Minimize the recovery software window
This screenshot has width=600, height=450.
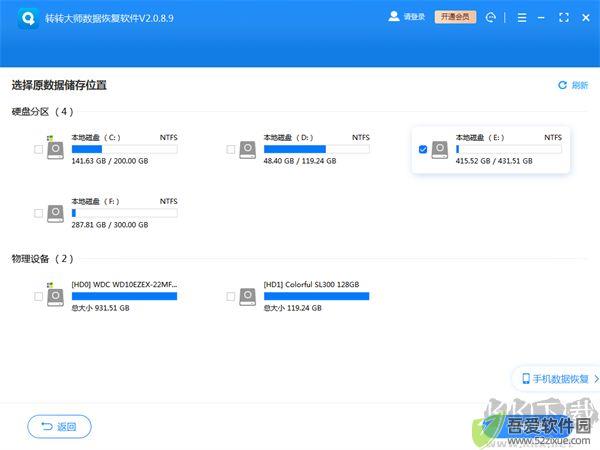(541, 18)
